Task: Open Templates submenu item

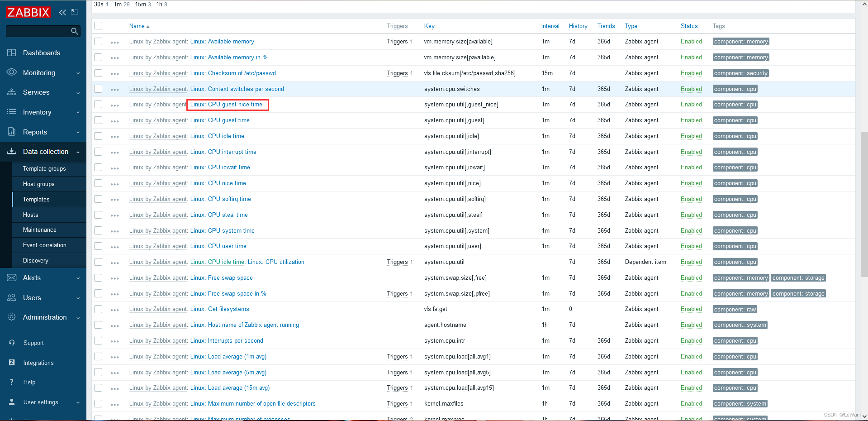Action: (36, 199)
